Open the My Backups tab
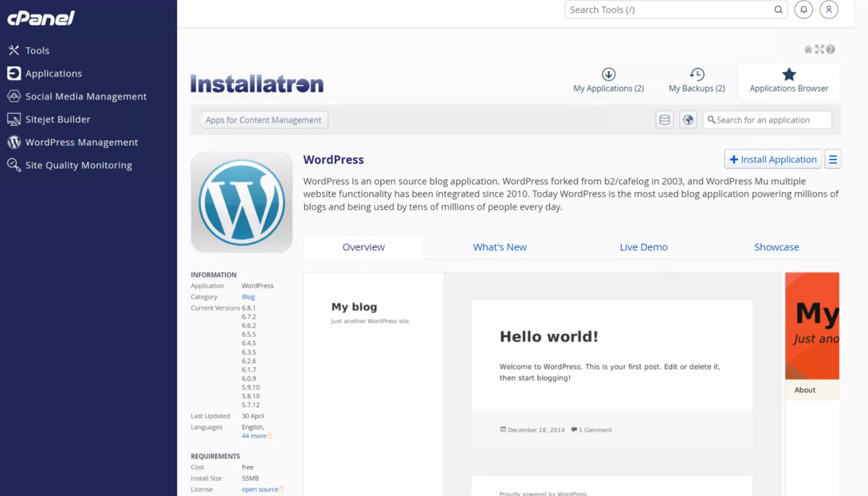Viewport: 868px width, 496px height. click(x=696, y=81)
